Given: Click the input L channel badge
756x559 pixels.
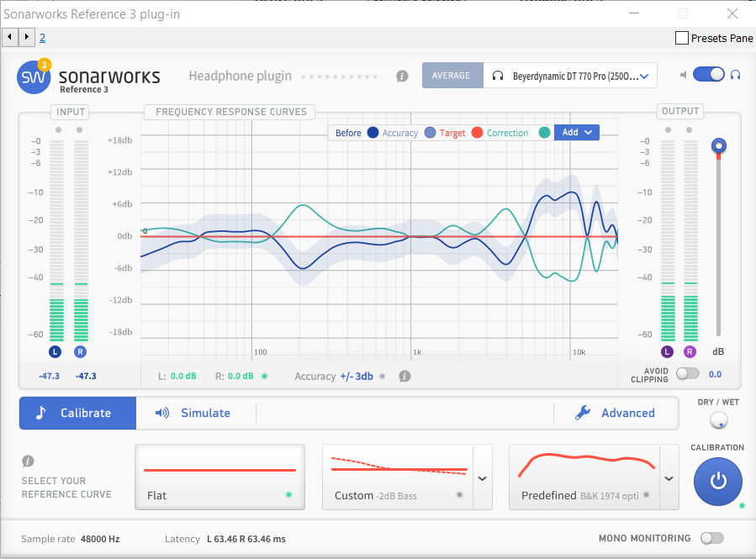Looking at the screenshot, I should click(55, 351).
